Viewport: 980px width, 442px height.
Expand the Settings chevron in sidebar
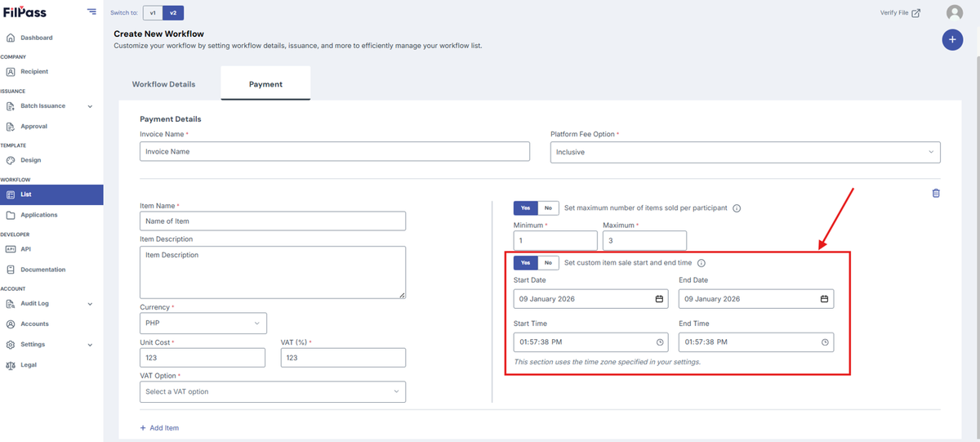[90, 345]
